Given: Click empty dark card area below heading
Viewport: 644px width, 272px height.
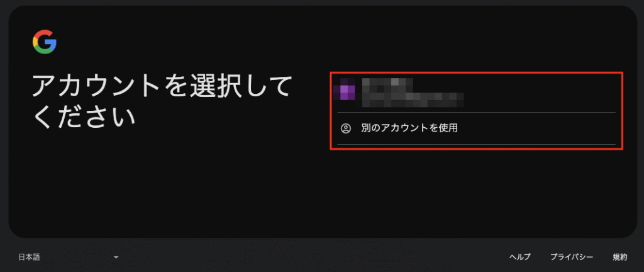Looking at the screenshot, I should [x=164, y=185].
